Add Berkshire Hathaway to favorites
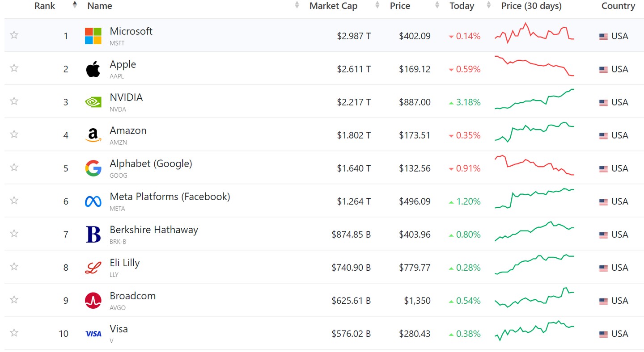The width and height of the screenshot is (644, 352). [x=14, y=233]
